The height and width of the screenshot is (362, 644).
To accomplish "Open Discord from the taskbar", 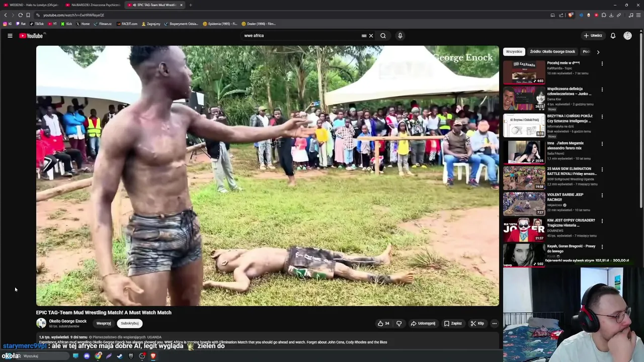I will click(x=87, y=356).
